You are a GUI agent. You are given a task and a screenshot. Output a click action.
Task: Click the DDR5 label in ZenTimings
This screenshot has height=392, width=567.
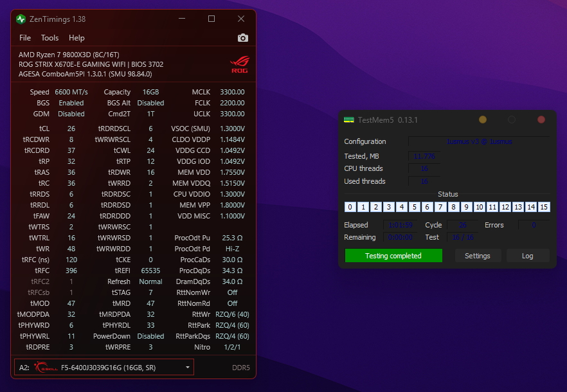point(241,368)
